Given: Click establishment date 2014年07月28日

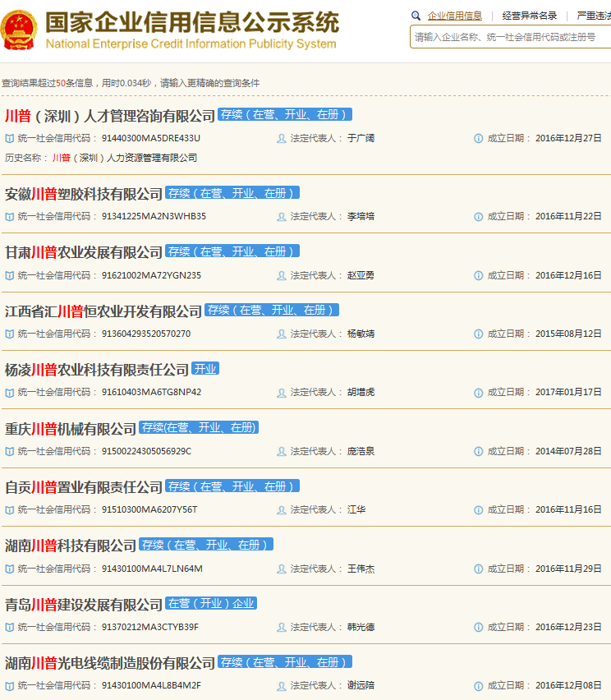Looking at the screenshot, I should click(x=568, y=451).
